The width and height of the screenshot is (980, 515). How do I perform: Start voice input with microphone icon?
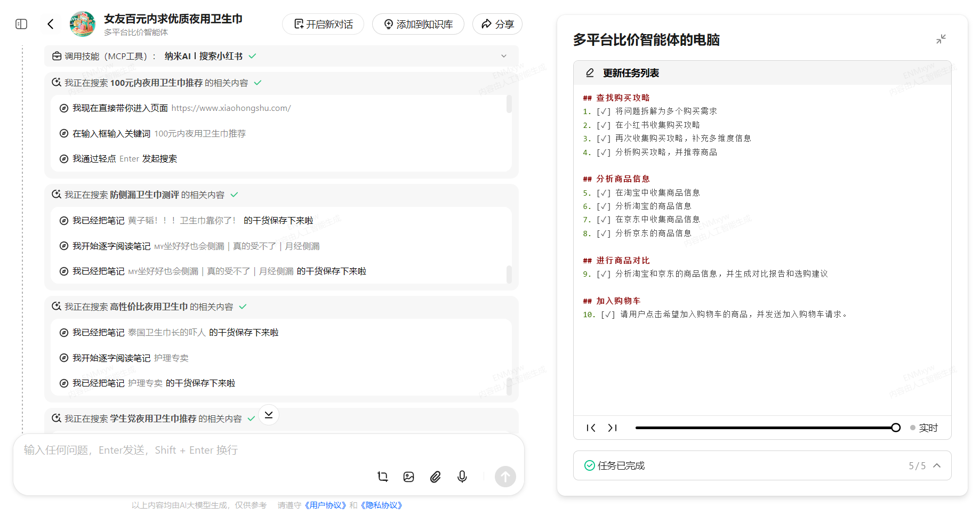pos(462,477)
